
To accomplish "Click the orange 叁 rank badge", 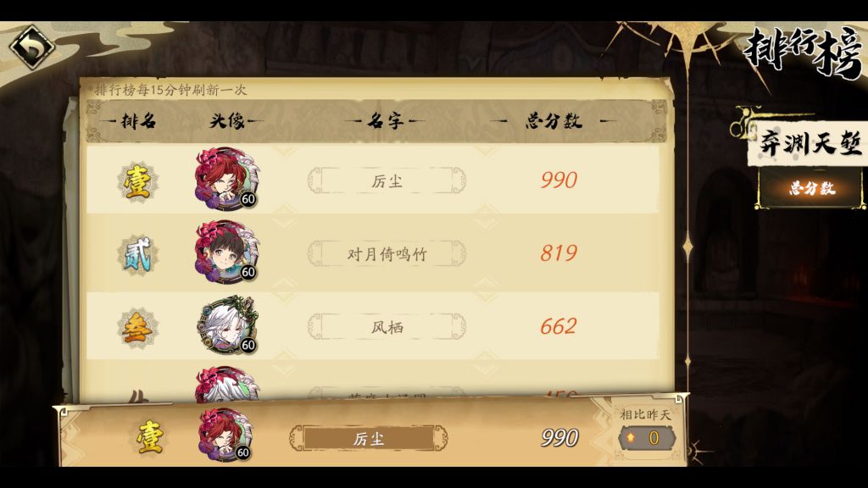I will tap(137, 328).
